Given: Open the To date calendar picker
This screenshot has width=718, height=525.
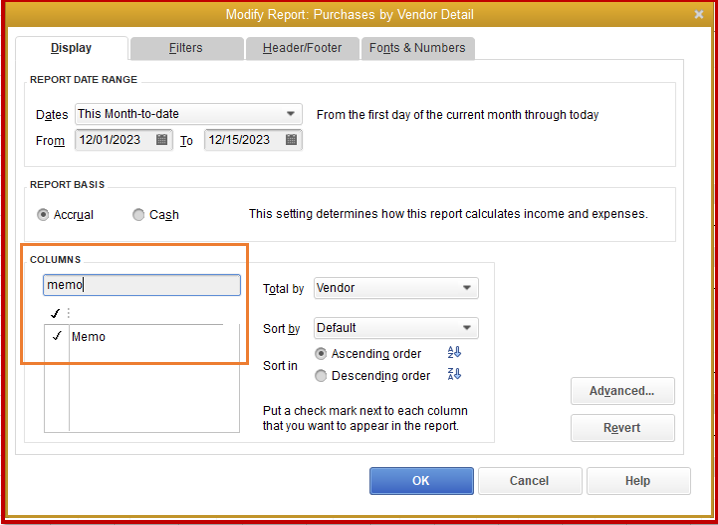Looking at the screenshot, I should pyautogui.click(x=291, y=140).
